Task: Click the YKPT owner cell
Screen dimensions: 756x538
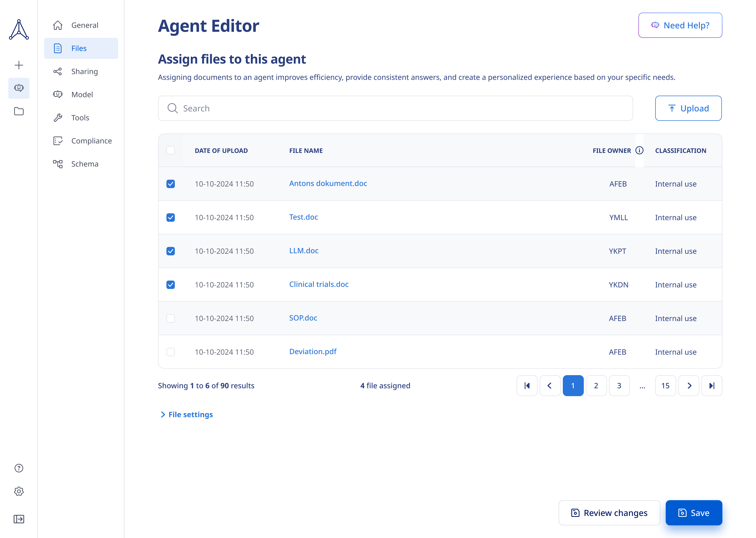Action: coord(618,251)
